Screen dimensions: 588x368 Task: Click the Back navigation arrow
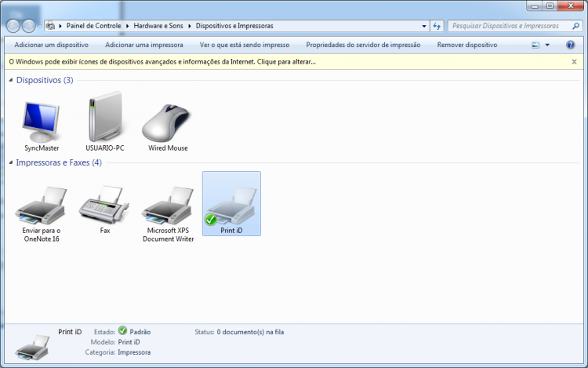click(x=13, y=26)
